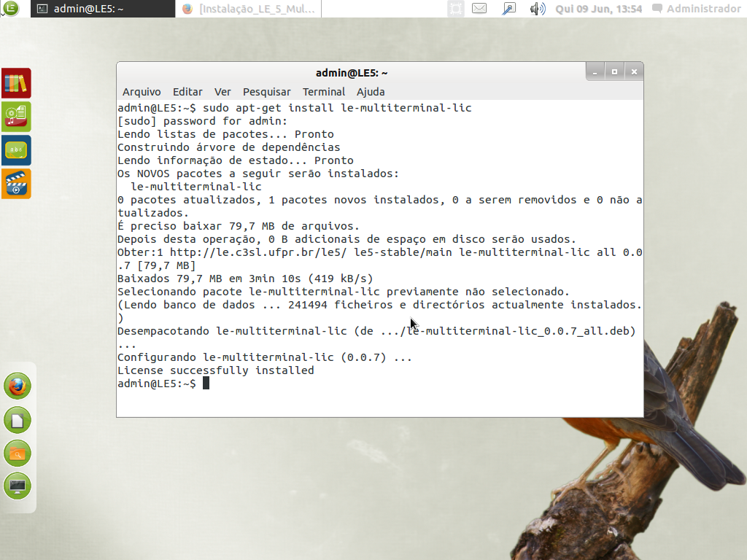Click the line [sudo] password for admin:
This screenshot has width=747, height=560.
[203, 121]
